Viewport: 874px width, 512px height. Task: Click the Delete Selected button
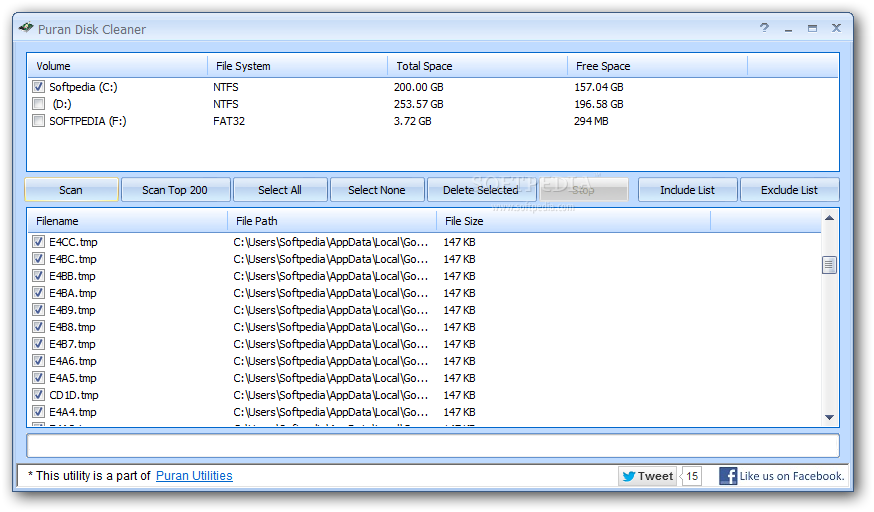[481, 190]
